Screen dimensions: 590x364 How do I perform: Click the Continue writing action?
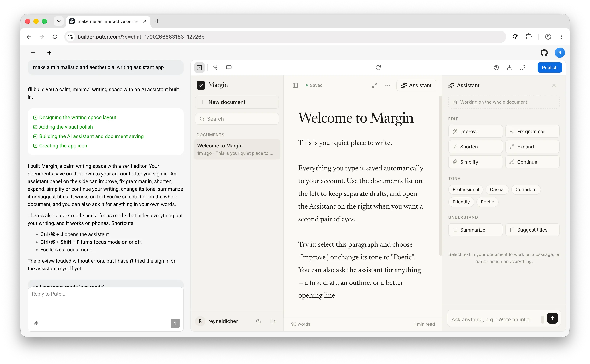[x=532, y=162]
